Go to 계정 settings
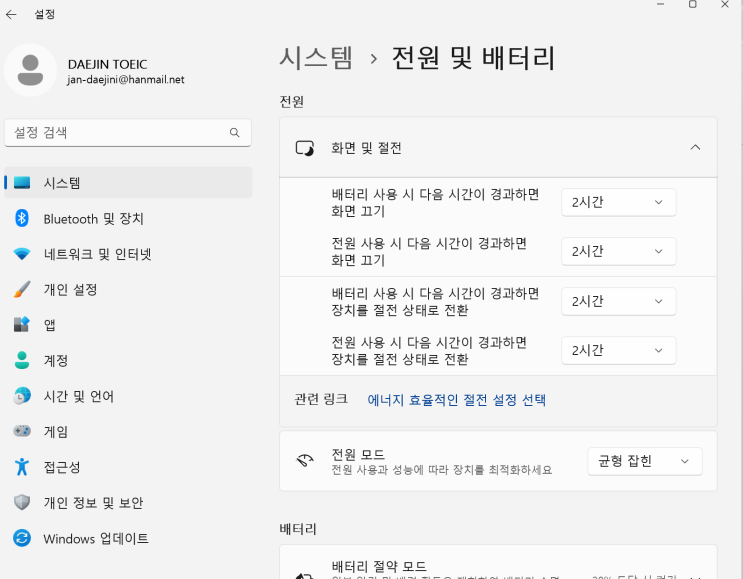The width and height of the screenshot is (743, 579). (x=55, y=361)
